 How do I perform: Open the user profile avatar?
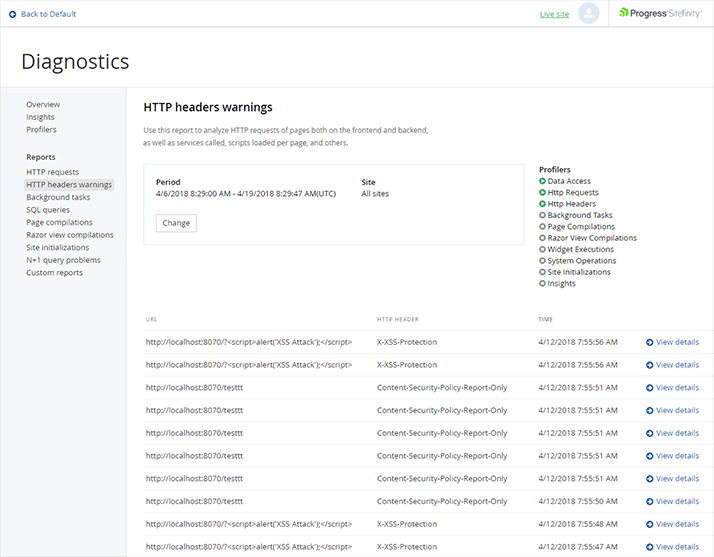588,14
